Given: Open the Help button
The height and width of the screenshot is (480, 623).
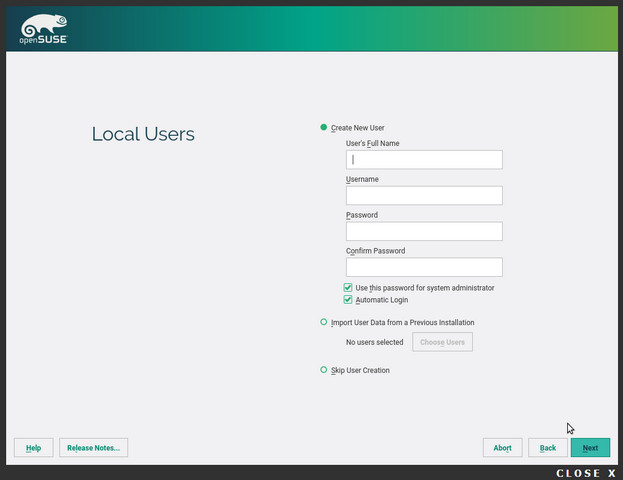Looking at the screenshot, I should [33, 448].
